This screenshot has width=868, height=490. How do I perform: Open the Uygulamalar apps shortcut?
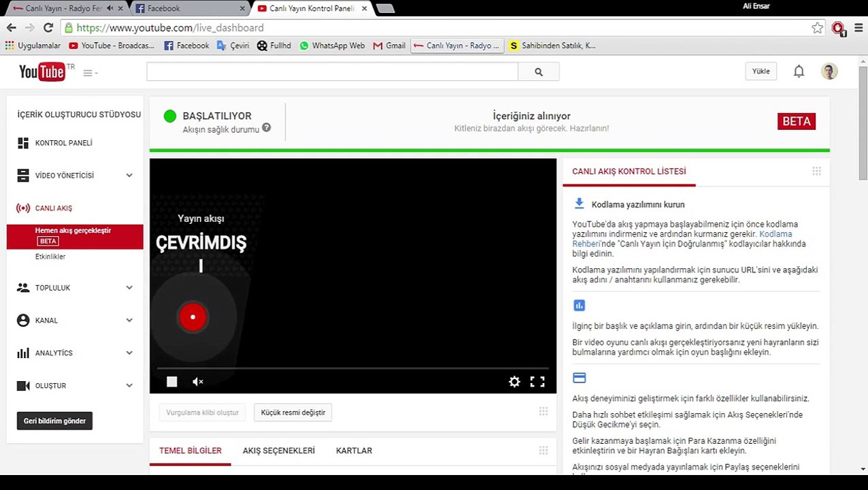[x=33, y=46]
